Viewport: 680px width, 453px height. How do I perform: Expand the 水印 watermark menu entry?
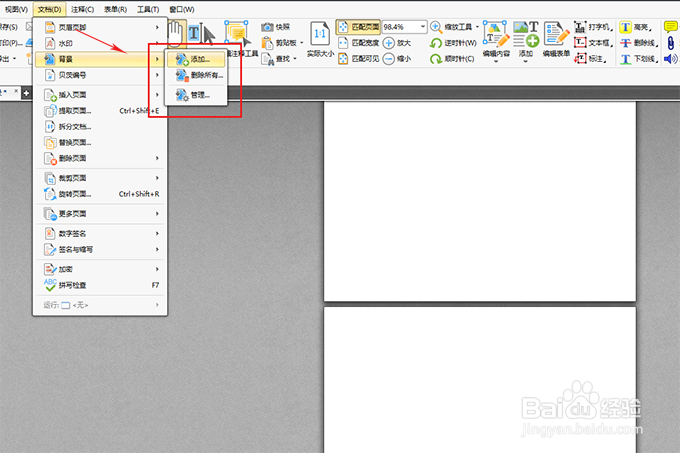[100, 43]
